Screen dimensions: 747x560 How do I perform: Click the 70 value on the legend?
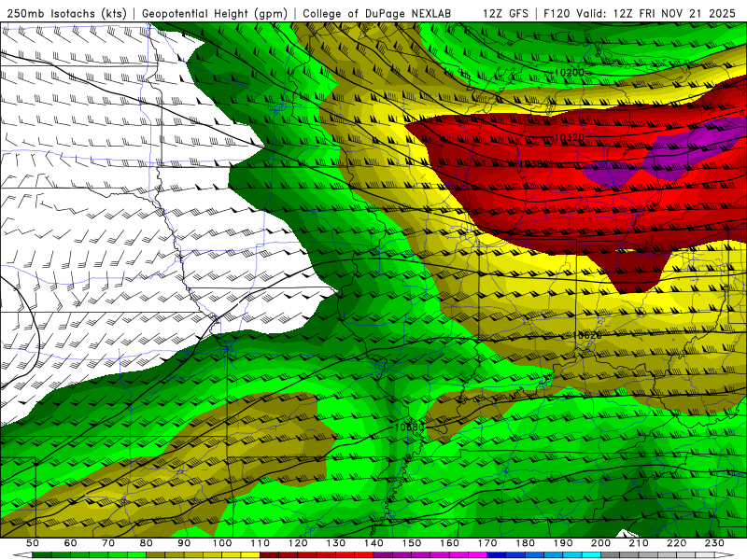pos(108,543)
